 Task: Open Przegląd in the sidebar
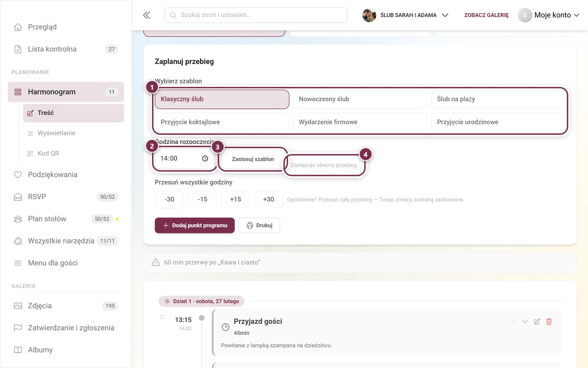tap(66, 27)
